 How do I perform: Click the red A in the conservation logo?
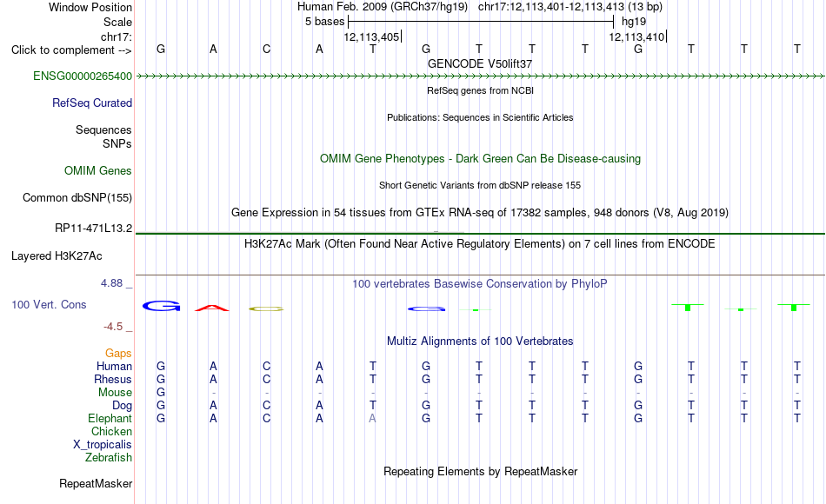click(212, 308)
